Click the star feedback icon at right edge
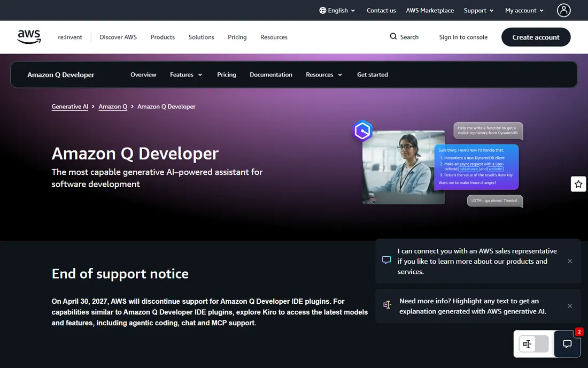Viewport: 588px width, 368px height. pos(578,184)
